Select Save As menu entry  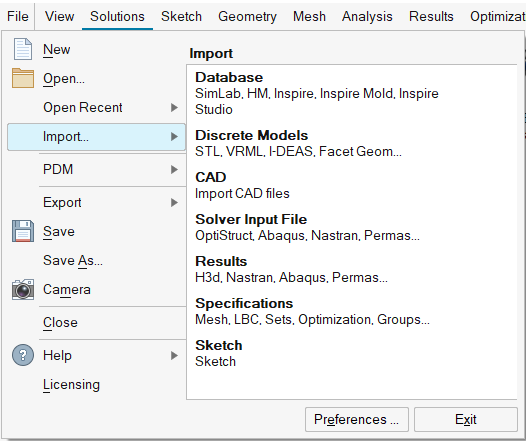73,261
